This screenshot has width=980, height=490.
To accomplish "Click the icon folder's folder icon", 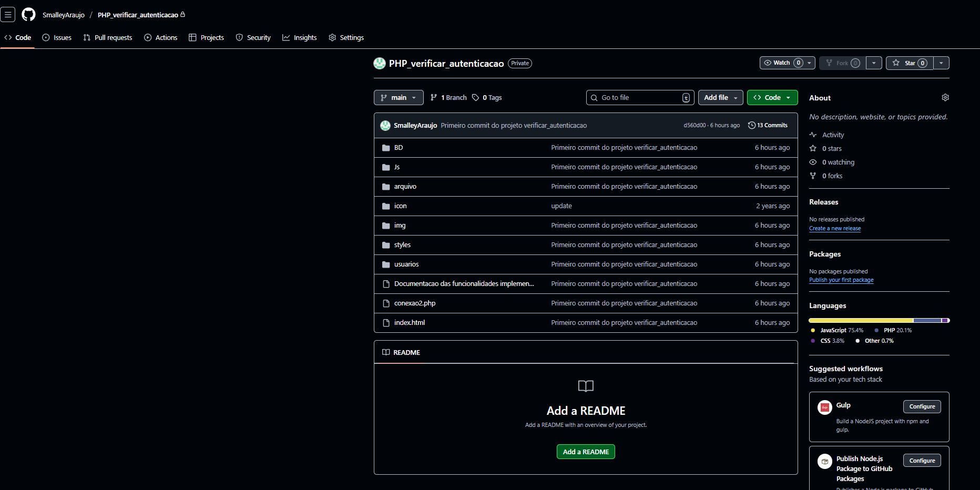I will (x=386, y=206).
